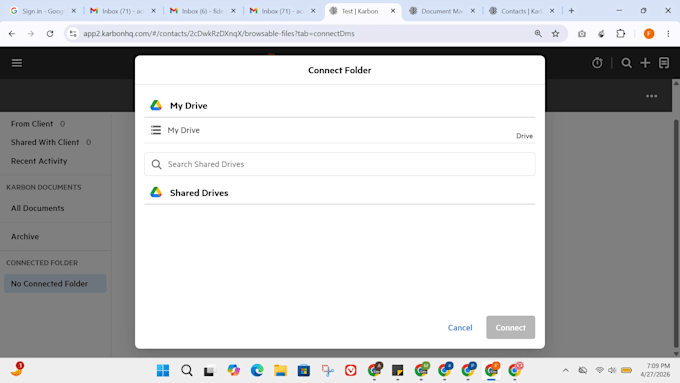Open the Extensions puzzle icon
Viewport: 680px width, 383px height.
[x=621, y=33]
